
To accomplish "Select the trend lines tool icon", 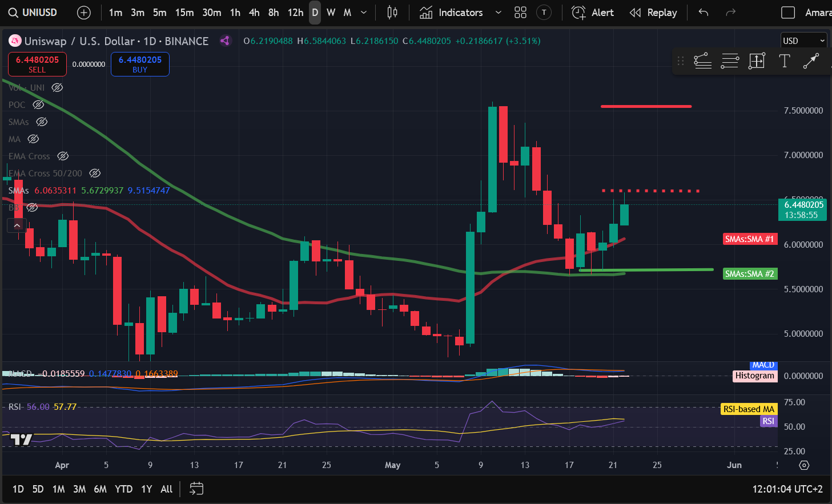I will (702, 61).
